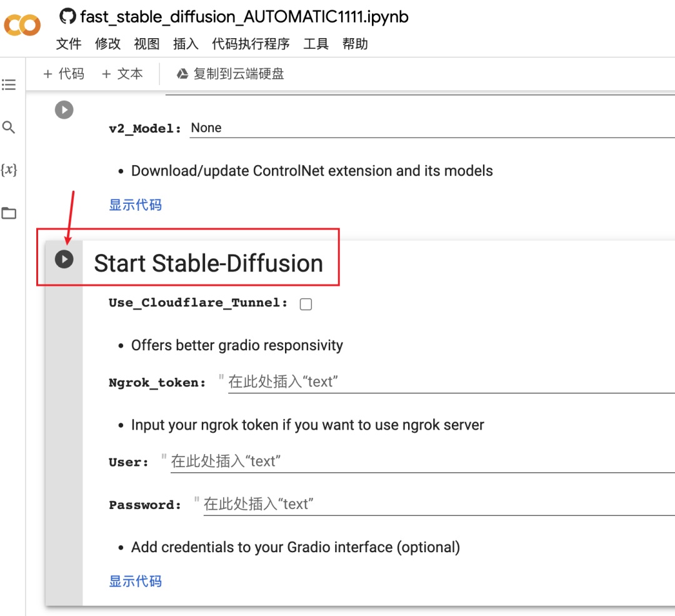Open the 工具 menu
The height and width of the screenshot is (616, 675).
[316, 44]
